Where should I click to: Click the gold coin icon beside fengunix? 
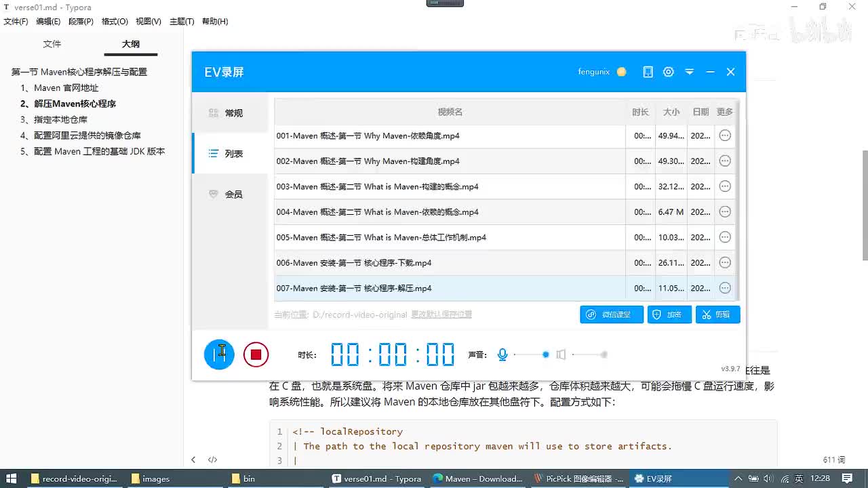621,72
